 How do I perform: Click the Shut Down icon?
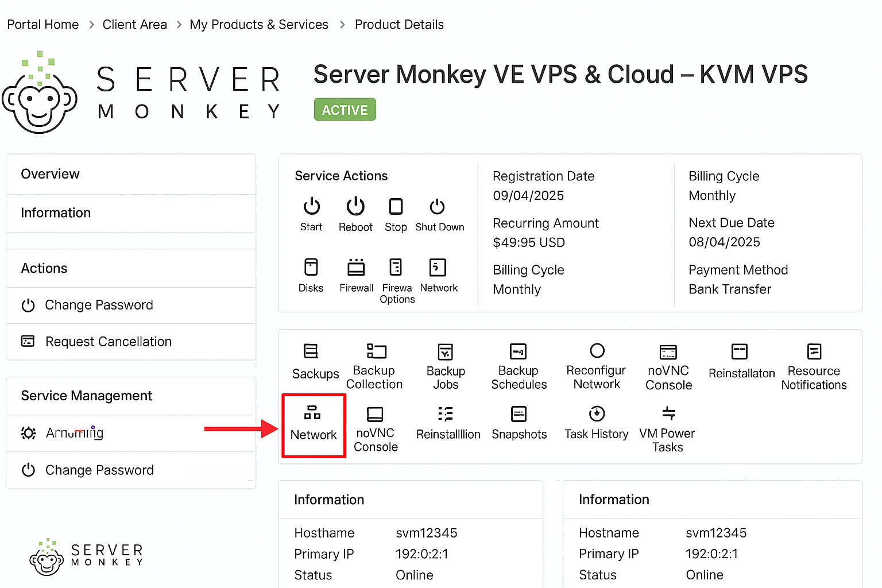point(437,207)
